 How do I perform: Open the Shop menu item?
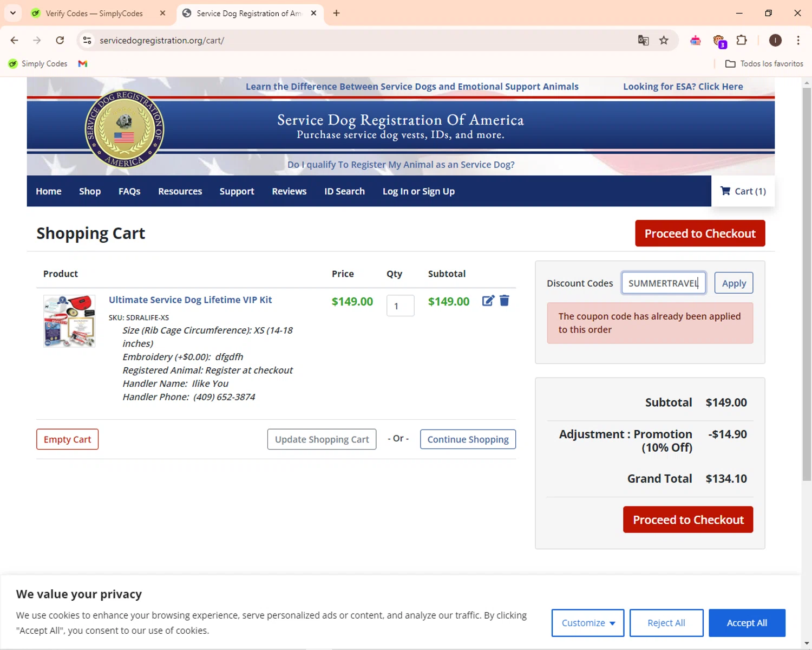pos(90,191)
